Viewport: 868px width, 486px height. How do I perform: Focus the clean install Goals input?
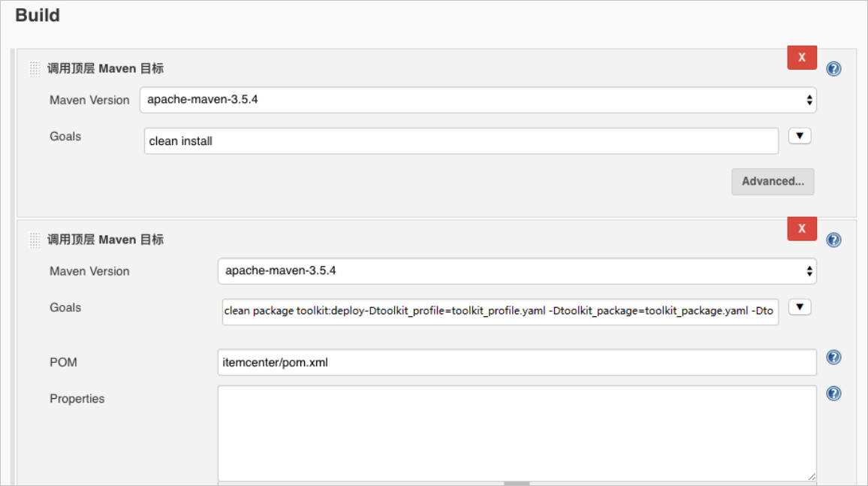pyautogui.click(x=461, y=141)
